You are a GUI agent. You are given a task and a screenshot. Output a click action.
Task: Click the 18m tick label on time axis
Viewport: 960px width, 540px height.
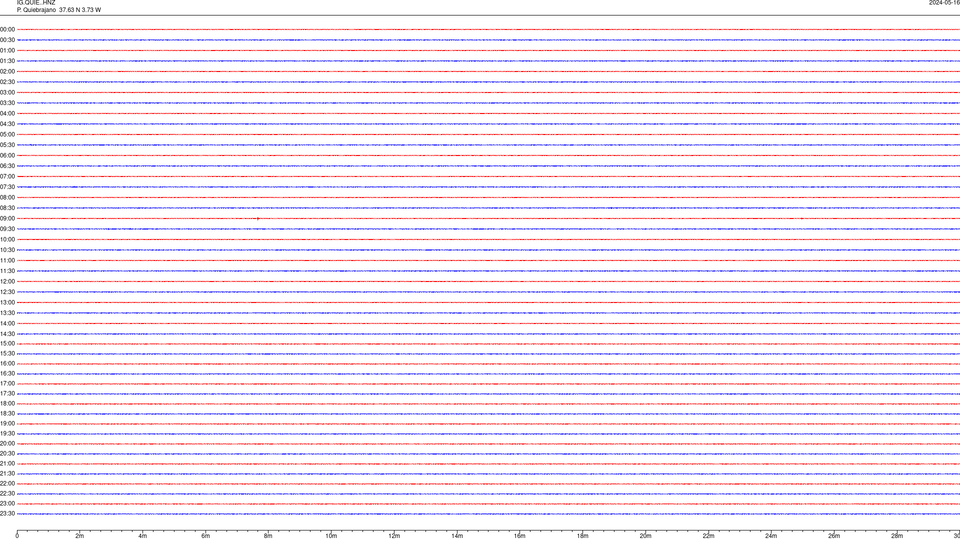point(582,536)
